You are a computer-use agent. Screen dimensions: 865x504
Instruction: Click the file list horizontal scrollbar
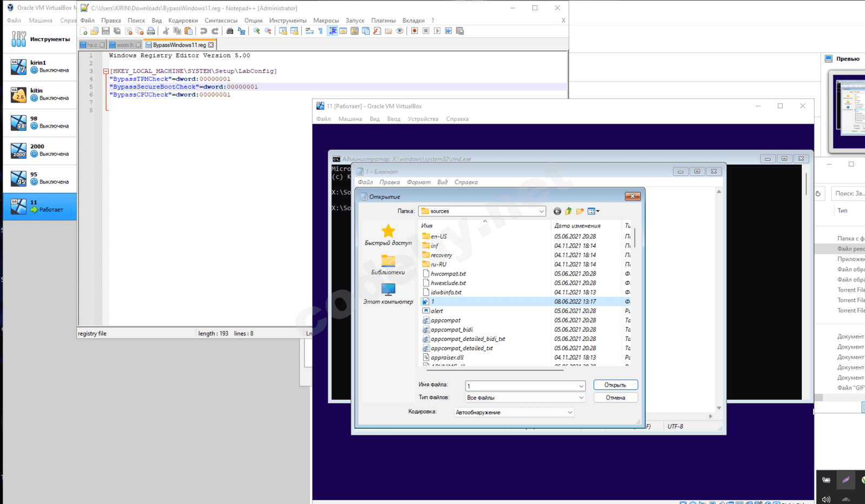click(x=495, y=370)
